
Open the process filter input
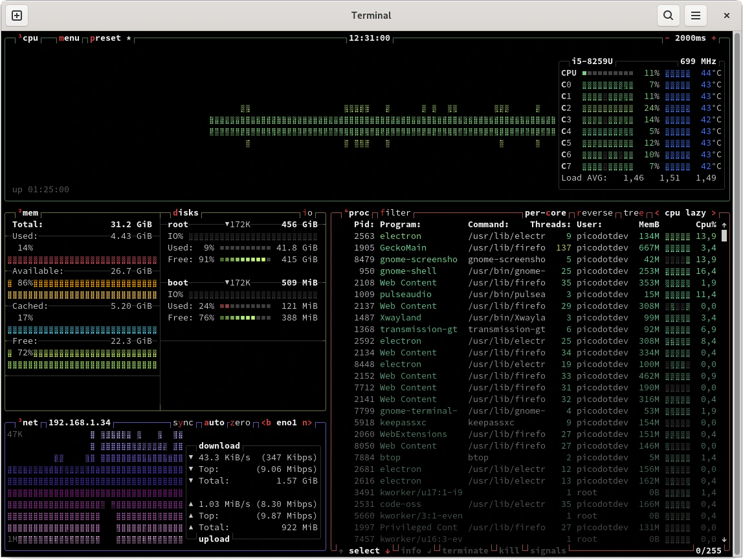(395, 212)
